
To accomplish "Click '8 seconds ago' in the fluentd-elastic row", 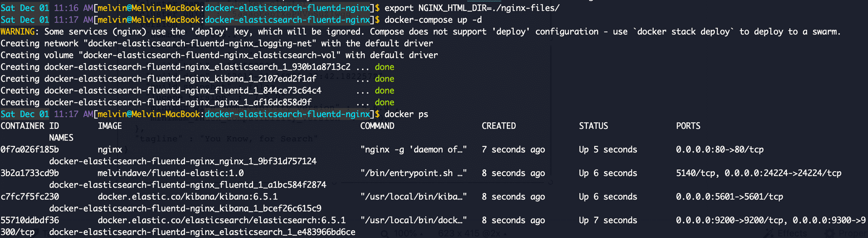I will (513, 173).
